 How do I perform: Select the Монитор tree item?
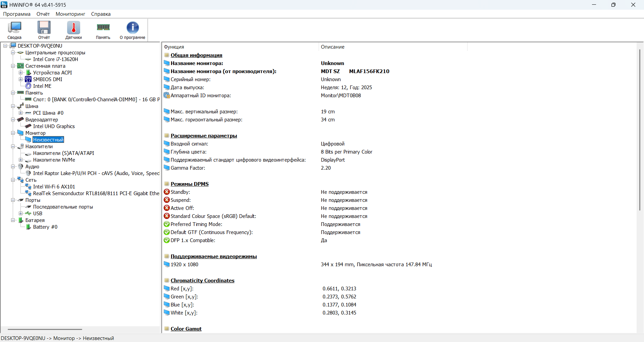point(36,133)
